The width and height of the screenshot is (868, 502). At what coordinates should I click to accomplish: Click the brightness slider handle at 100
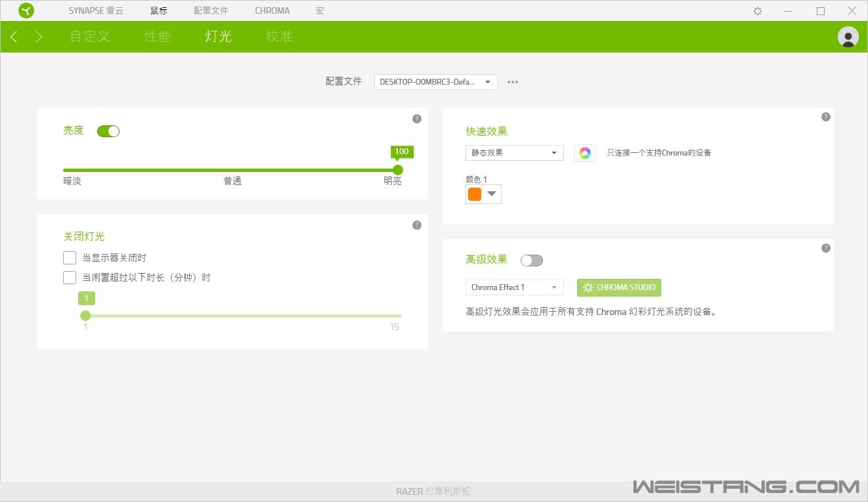(x=398, y=170)
